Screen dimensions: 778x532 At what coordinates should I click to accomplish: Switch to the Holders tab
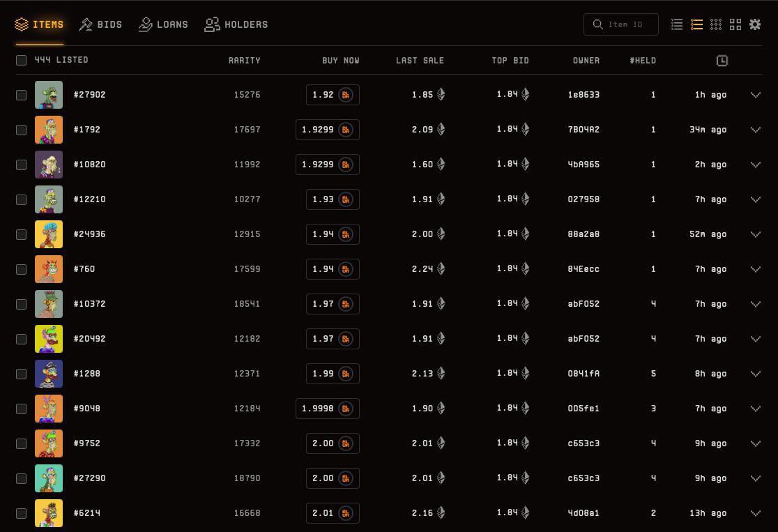pyautogui.click(x=236, y=24)
